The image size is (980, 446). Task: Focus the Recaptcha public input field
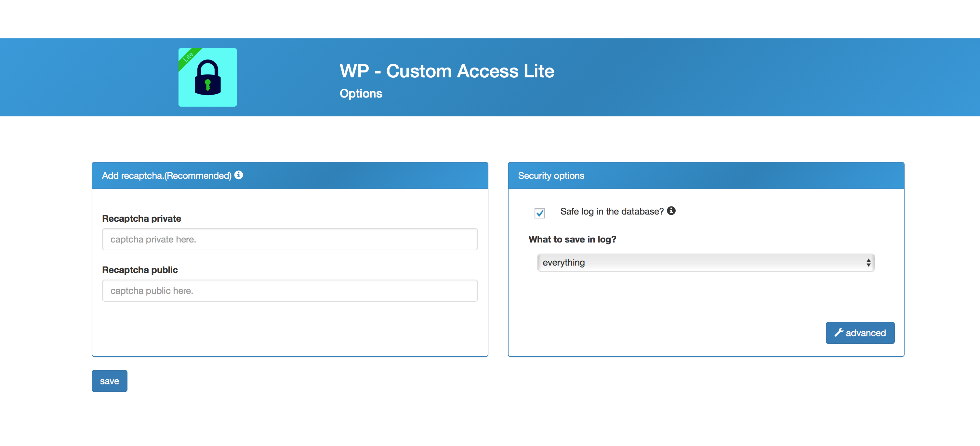(290, 291)
